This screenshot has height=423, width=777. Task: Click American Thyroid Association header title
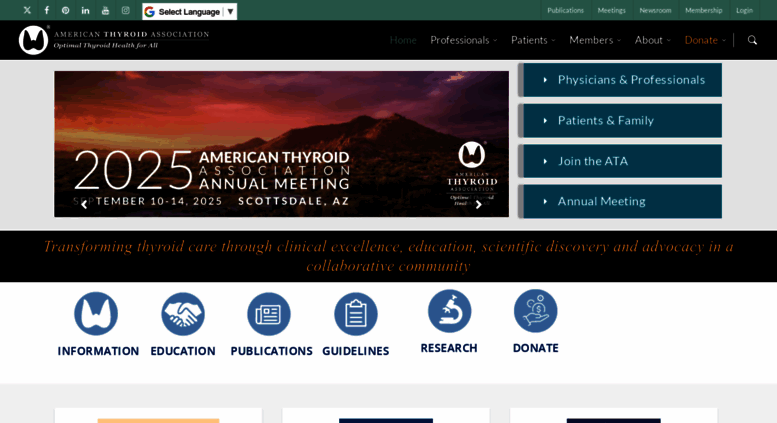tap(131, 34)
